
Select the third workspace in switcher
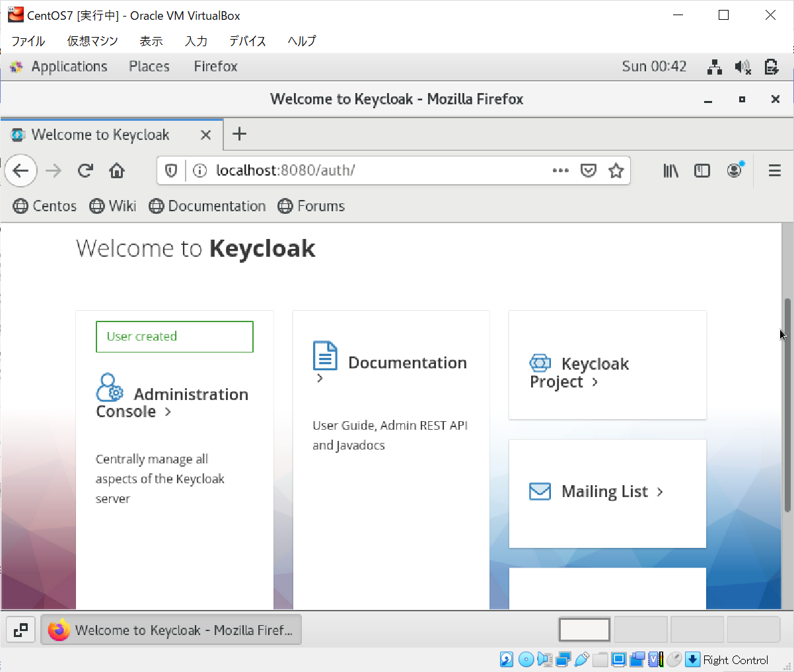click(x=698, y=630)
